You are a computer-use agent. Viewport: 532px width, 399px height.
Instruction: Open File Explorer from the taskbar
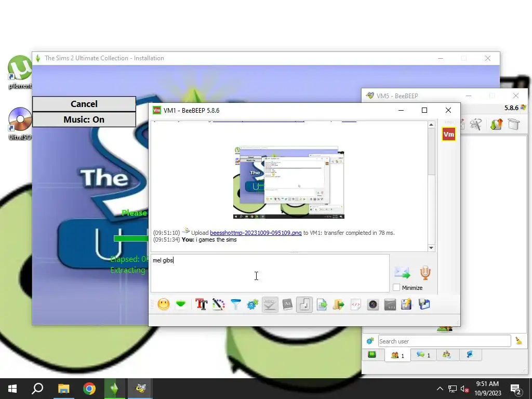pyautogui.click(x=63, y=389)
